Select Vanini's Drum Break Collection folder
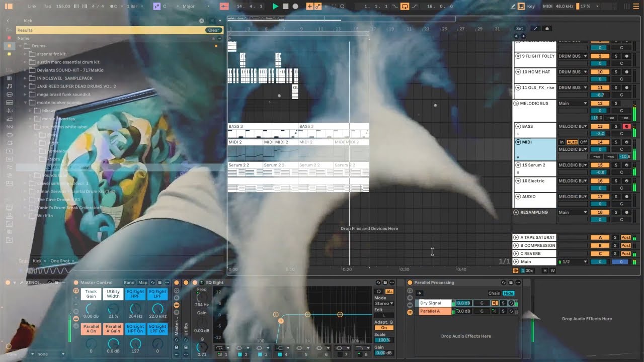 coord(68,207)
